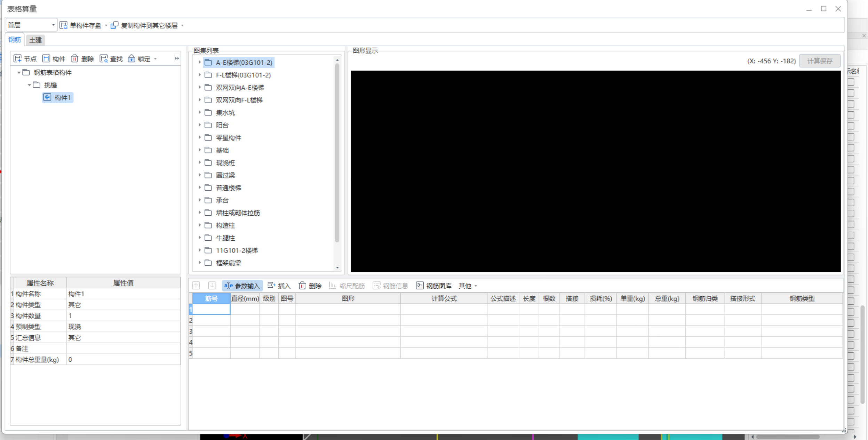868x440 pixels.
Task: Open the 单构件存盘 dropdown arrow
Action: point(106,25)
